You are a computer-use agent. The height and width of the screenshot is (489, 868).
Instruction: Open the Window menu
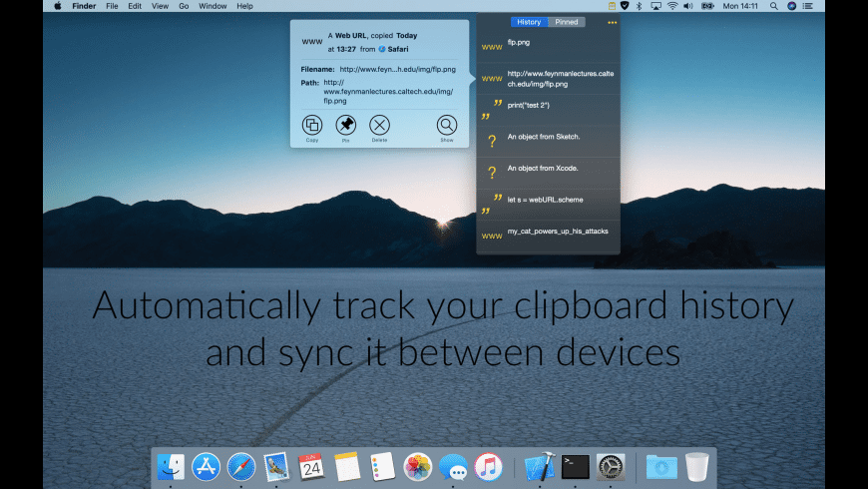213,6
